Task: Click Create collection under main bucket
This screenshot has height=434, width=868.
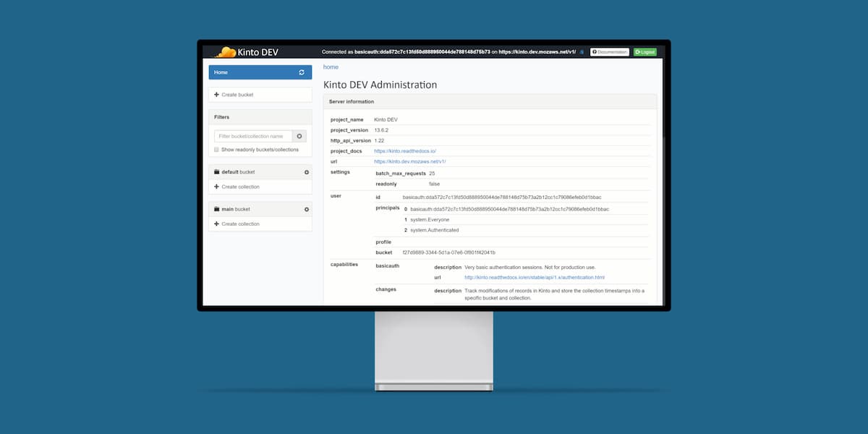Action: [x=240, y=224]
